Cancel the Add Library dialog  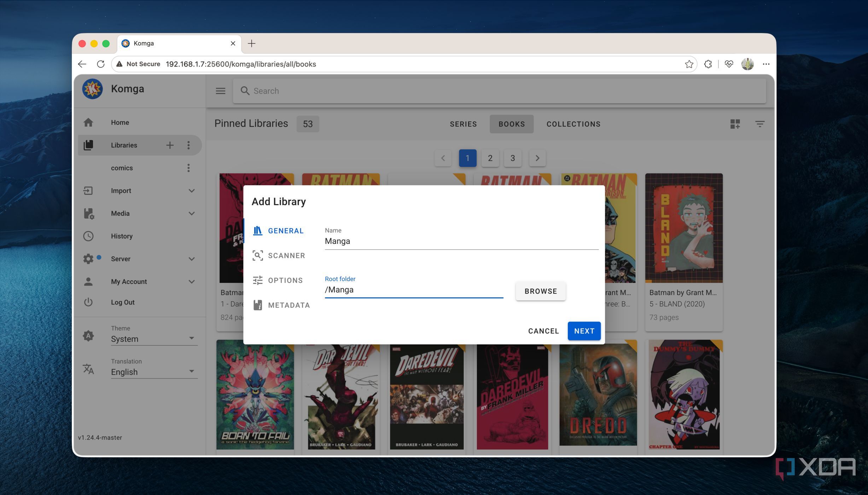coord(543,331)
